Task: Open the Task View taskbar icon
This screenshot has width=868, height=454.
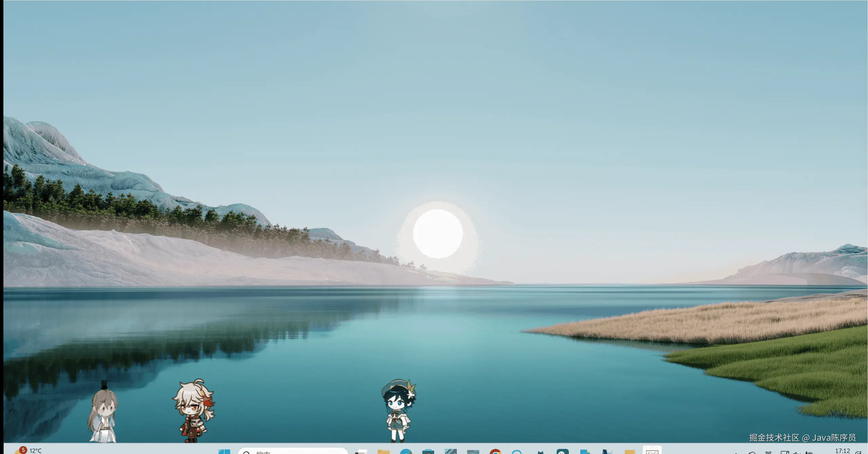Action: [361, 452]
